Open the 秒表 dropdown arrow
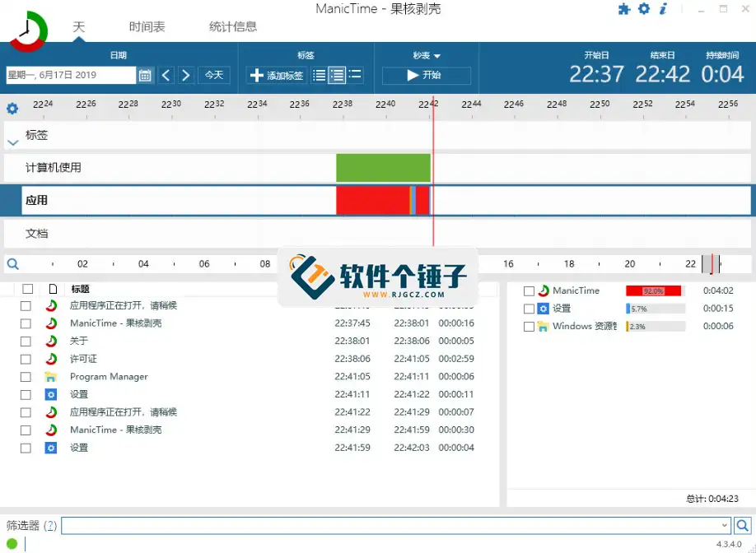Viewport: 756px width, 553px height. [x=436, y=56]
